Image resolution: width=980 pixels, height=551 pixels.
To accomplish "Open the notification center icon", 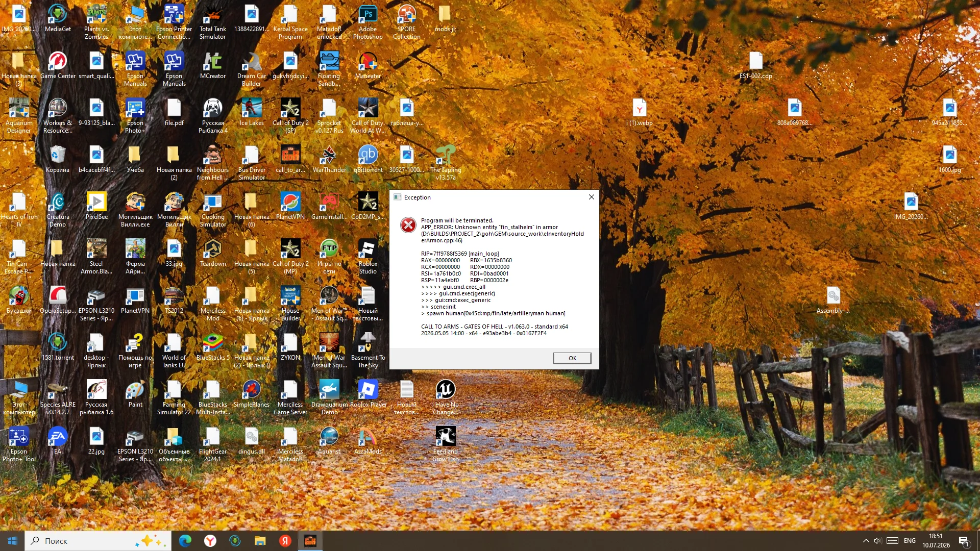I will [964, 541].
